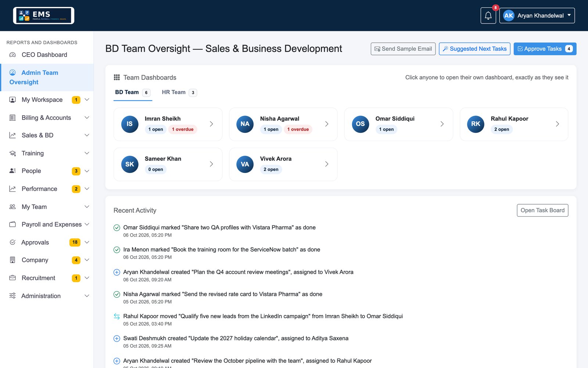This screenshot has width=588, height=368.
Task: Click the Approve Tasks button
Action: (x=545, y=49)
